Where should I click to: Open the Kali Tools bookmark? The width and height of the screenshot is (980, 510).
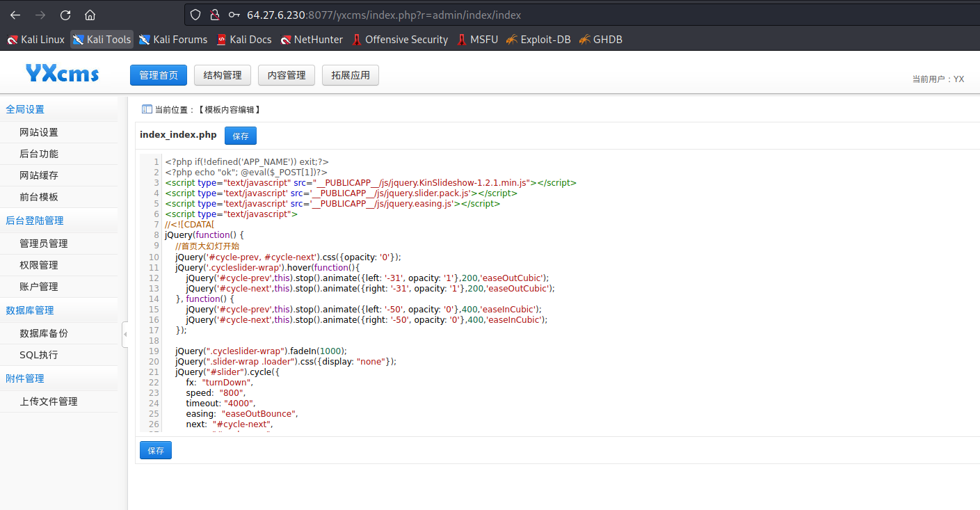102,40
